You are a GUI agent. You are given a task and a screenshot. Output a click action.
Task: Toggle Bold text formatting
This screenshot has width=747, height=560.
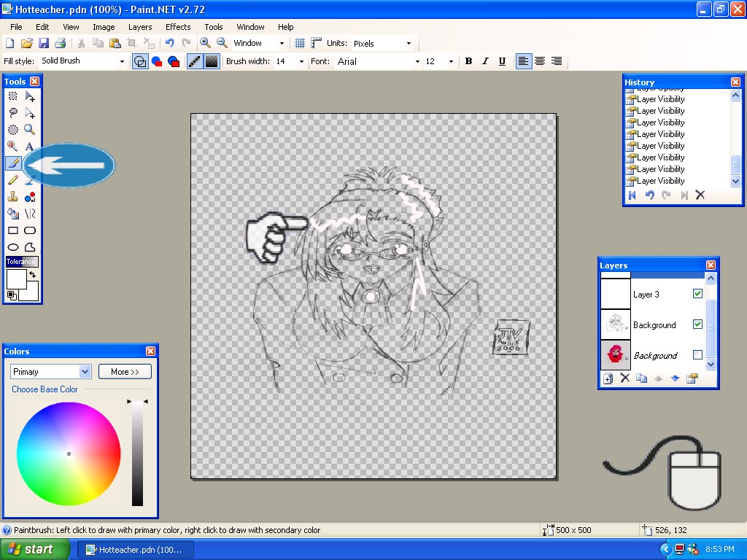(x=469, y=61)
